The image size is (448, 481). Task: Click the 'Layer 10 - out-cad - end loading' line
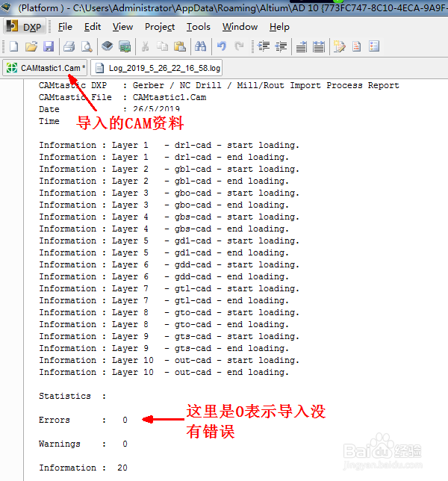coord(164,372)
